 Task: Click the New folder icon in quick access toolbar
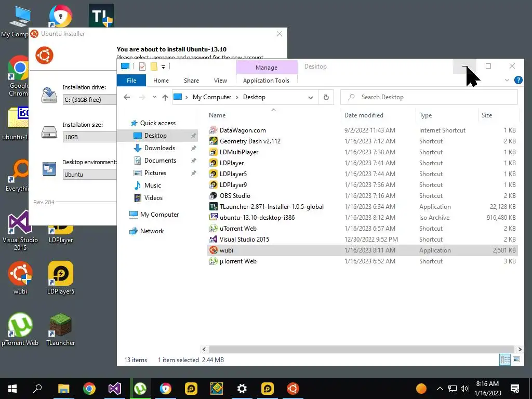point(154,66)
